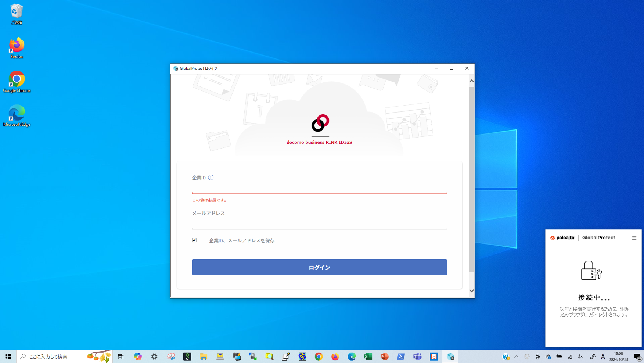Open Microsoft Teams in the taskbar
The image size is (644, 364).
(417, 357)
